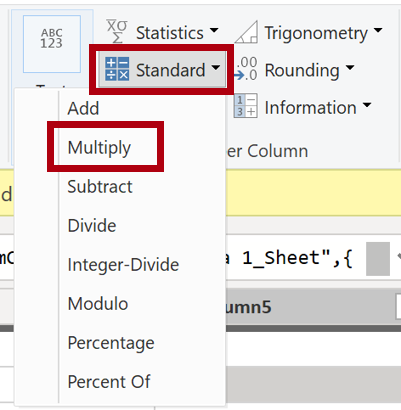Open the Rounding dropdown arrow

click(x=350, y=68)
